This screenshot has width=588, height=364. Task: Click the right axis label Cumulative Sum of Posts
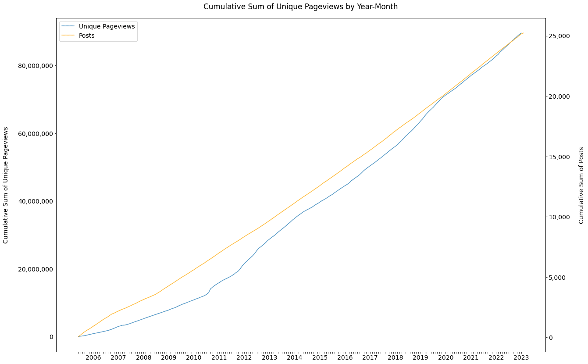click(x=581, y=185)
